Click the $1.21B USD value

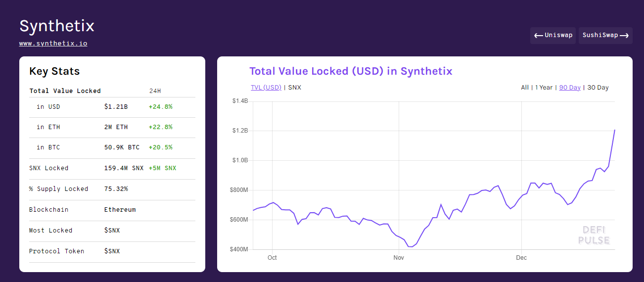116,107
